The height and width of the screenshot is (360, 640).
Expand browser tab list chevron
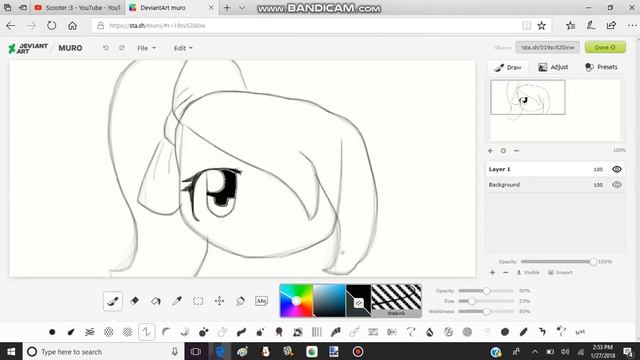(x=242, y=8)
